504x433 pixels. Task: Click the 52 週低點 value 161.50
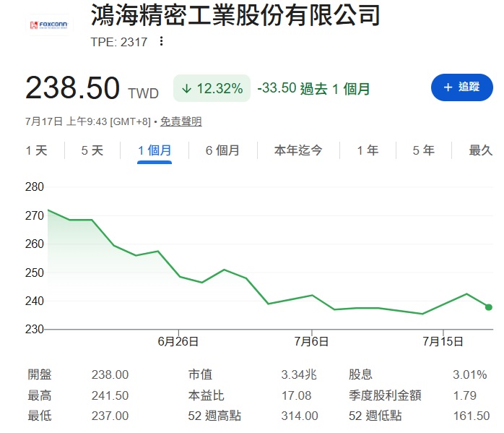click(x=472, y=416)
